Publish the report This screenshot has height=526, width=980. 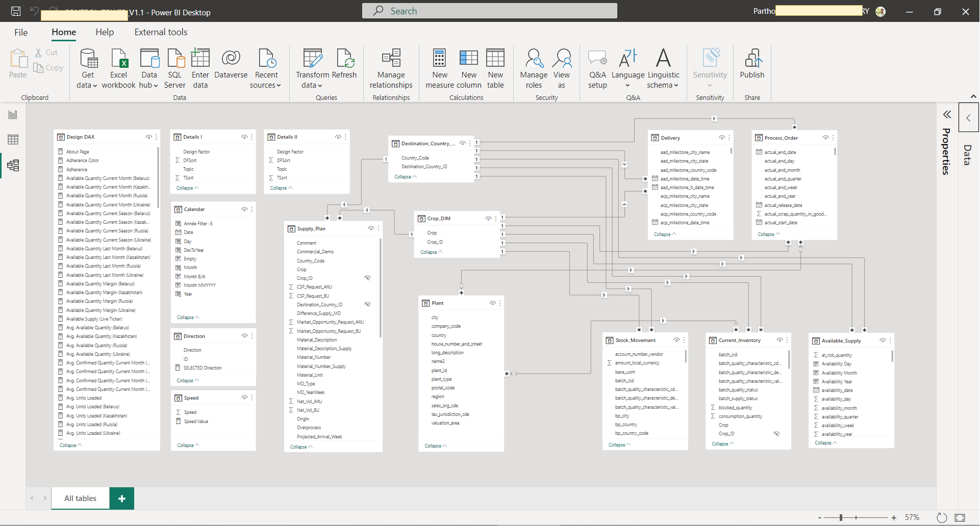pos(752,64)
